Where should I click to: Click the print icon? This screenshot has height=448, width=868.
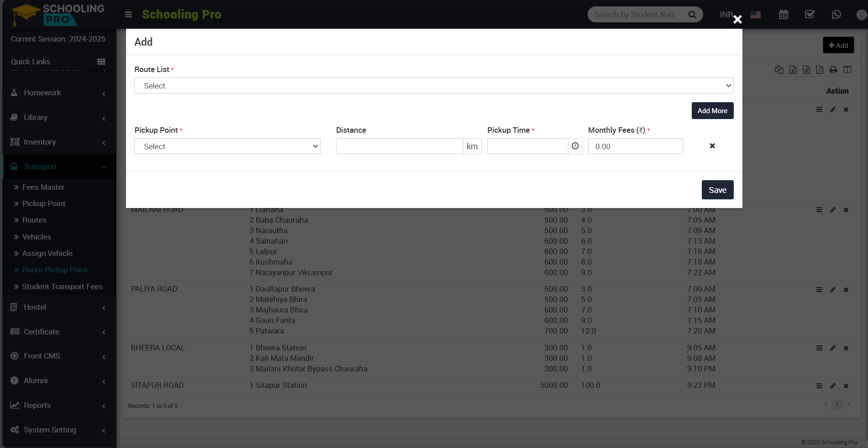833,70
